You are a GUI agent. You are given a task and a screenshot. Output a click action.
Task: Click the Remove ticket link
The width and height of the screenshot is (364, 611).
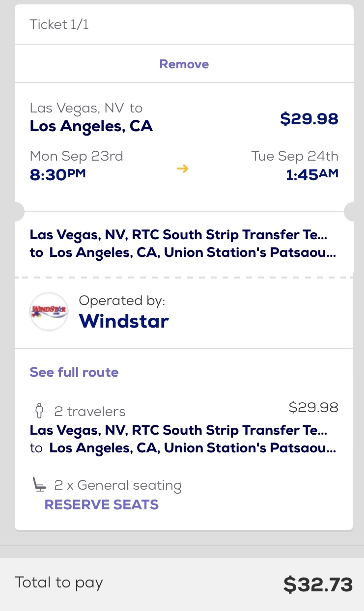pos(184,64)
